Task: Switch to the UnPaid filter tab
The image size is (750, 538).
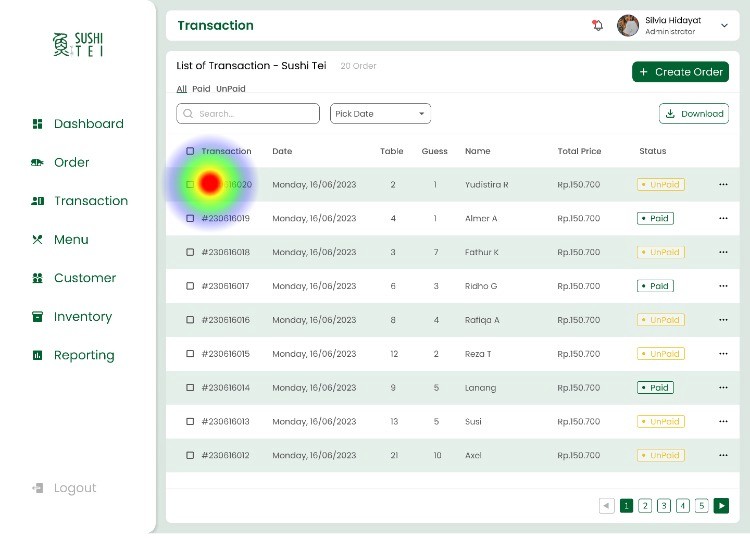Action: [231, 89]
